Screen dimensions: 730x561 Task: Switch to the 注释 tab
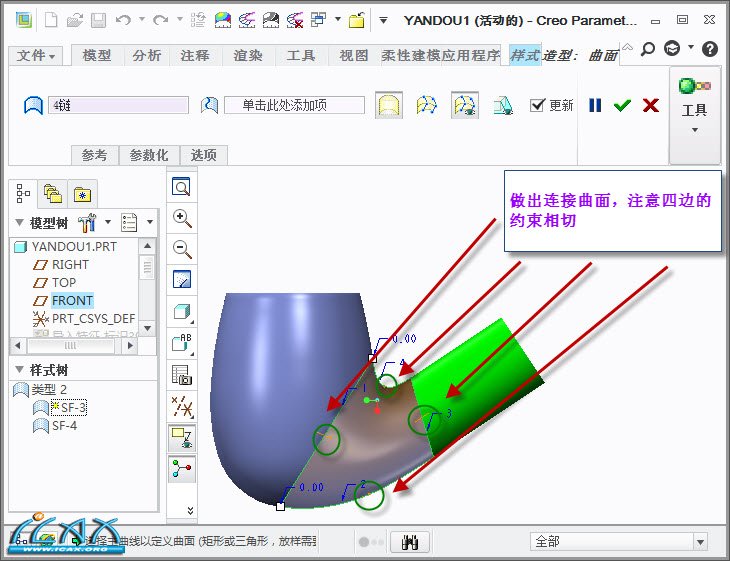[x=195, y=56]
